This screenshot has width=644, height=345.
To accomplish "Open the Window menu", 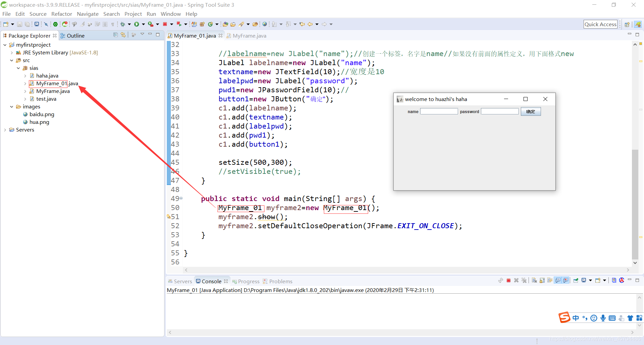I will click(x=170, y=14).
